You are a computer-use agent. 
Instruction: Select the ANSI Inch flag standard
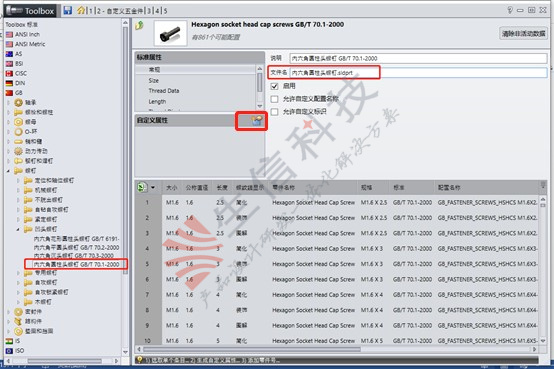tap(10, 34)
